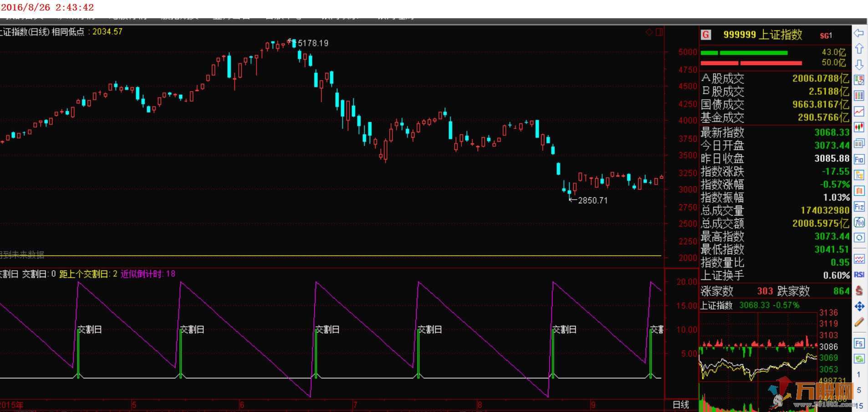868x412 pixels.
Task: Click the red dollar sign icon
Action: tap(859, 290)
